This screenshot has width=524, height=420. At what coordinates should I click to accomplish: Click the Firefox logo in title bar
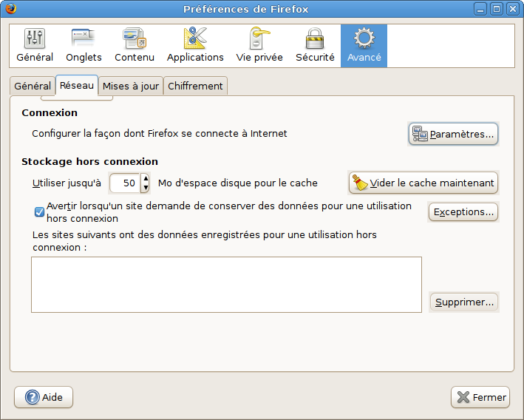[x=10, y=9]
